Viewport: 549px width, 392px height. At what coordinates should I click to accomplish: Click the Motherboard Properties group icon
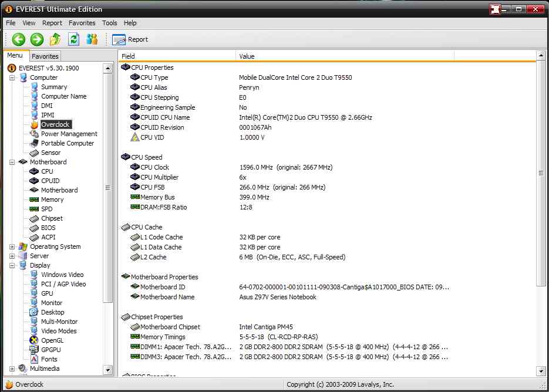point(125,276)
